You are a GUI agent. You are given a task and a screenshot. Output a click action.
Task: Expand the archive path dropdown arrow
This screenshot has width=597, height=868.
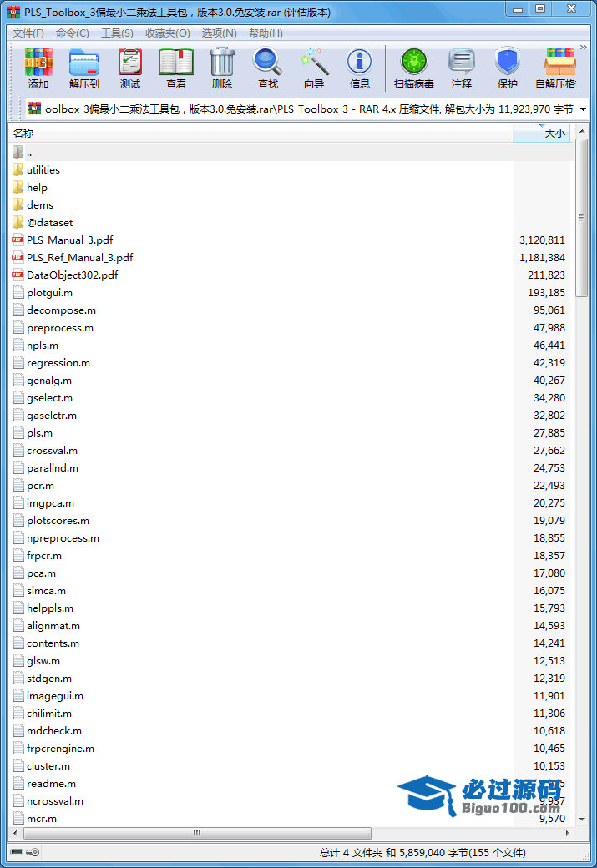[x=582, y=109]
